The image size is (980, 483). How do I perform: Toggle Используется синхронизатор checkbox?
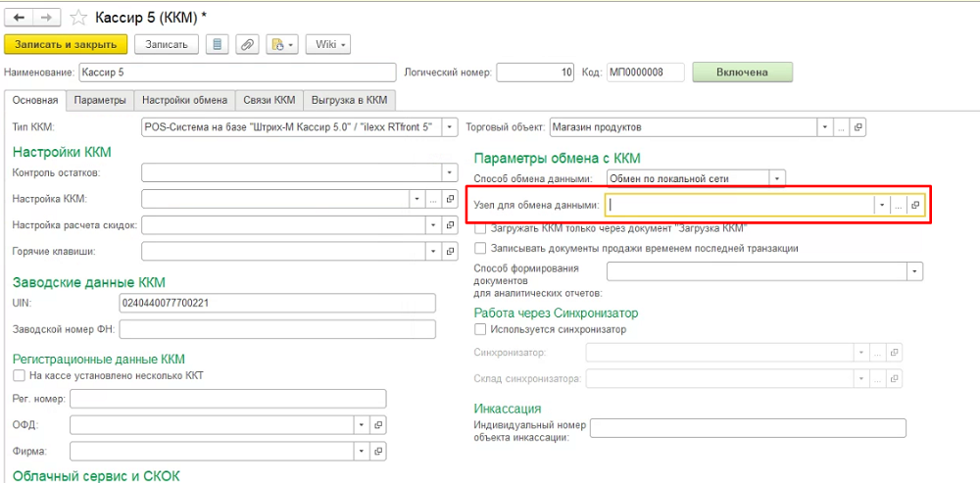pos(480,329)
